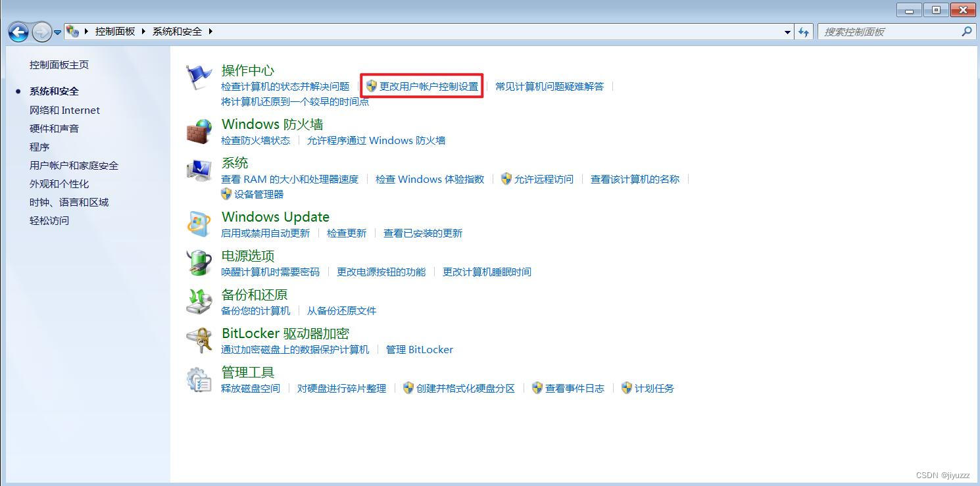
Task: Click the Windows Firewall brick wall icon
Action: 199,132
